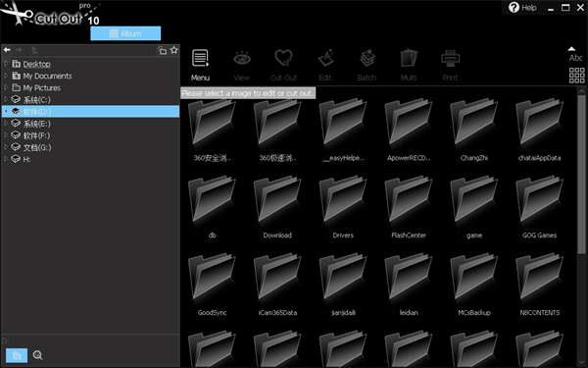Select the iCam365Data folder

[277, 285]
